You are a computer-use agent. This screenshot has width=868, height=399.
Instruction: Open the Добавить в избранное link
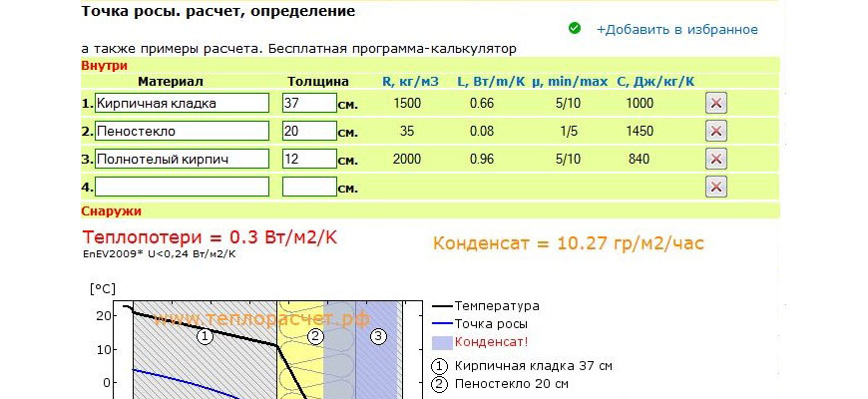pyautogui.click(x=676, y=30)
